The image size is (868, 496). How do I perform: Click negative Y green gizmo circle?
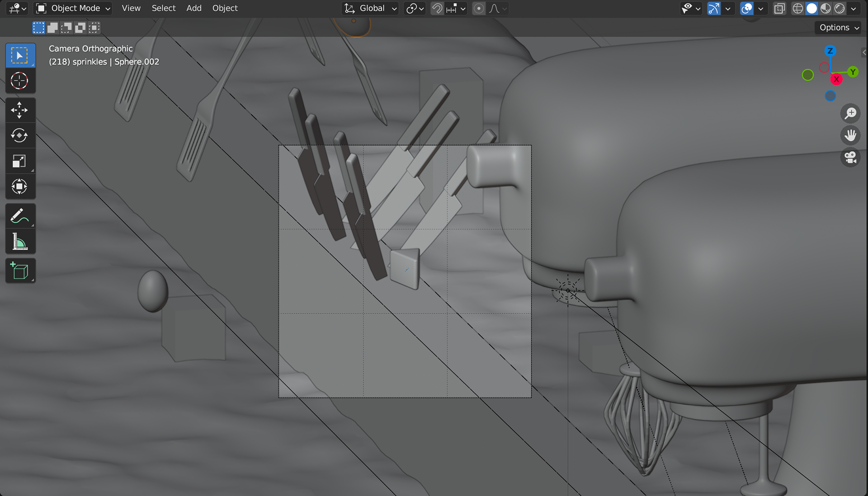pos(808,75)
